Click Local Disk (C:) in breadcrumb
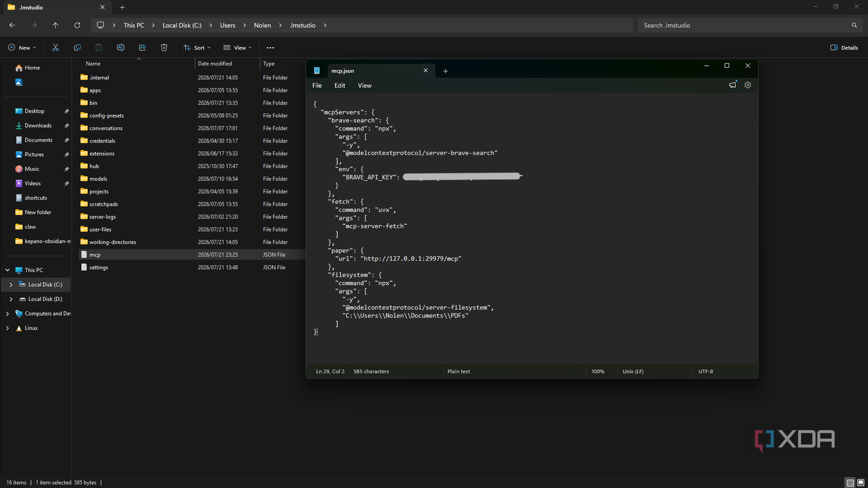The image size is (868, 488). pos(182,25)
